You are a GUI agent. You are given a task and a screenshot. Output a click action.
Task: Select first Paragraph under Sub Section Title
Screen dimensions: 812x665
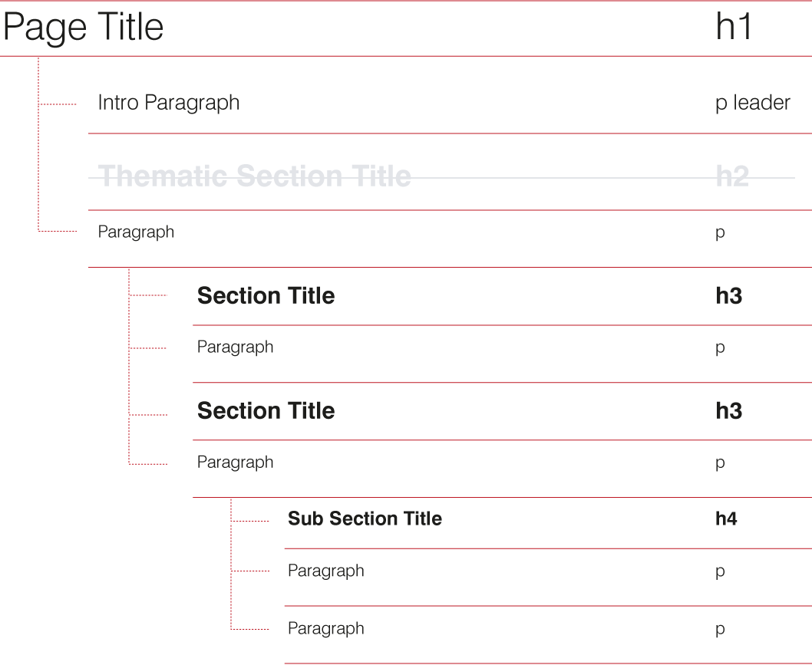click(325, 571)
